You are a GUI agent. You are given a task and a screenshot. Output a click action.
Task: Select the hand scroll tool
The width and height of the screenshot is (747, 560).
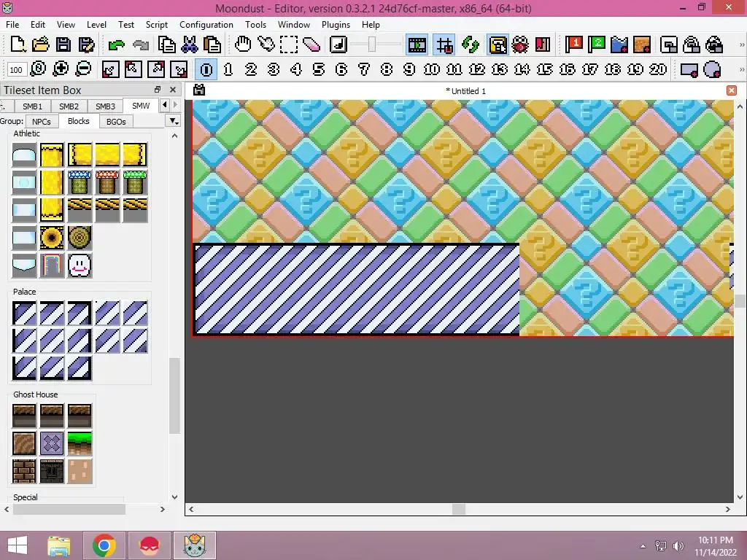(x=243, y=44)
